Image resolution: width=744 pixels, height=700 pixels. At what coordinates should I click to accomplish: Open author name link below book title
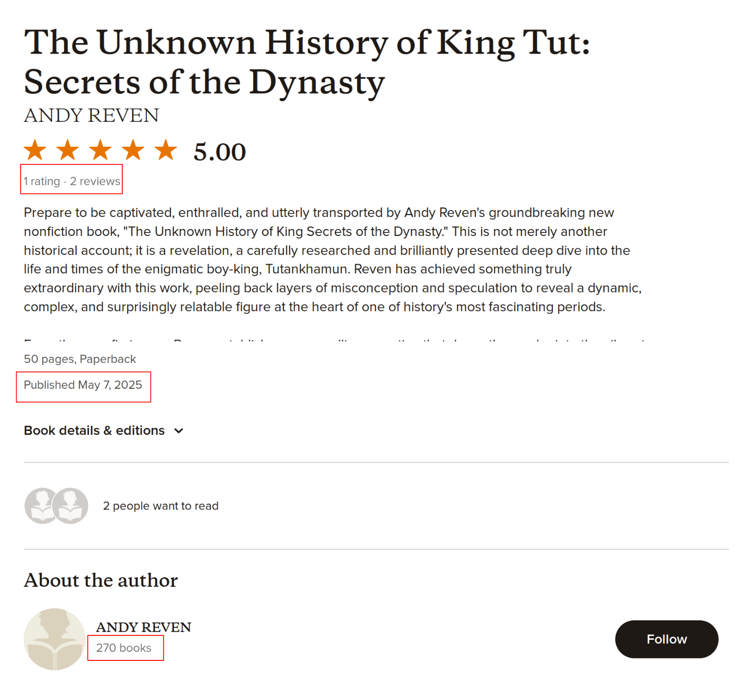[x=91, y=116]
